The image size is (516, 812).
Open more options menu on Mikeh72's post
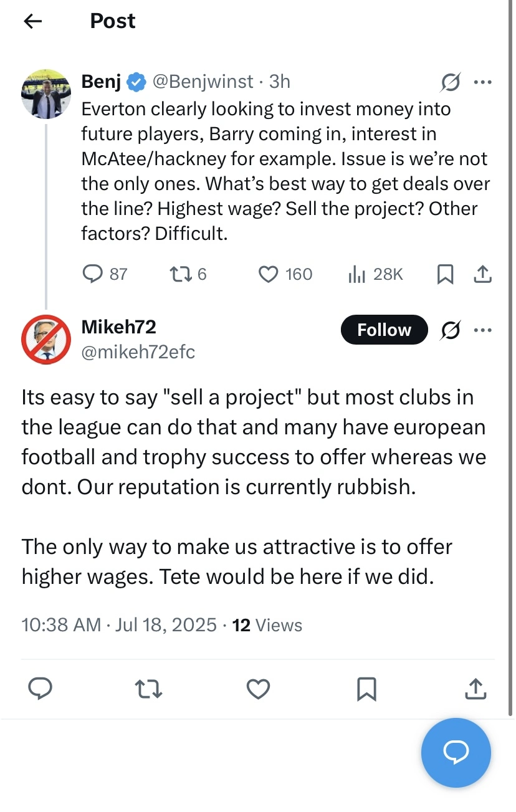pyautogui.click(x=483, y=330)
